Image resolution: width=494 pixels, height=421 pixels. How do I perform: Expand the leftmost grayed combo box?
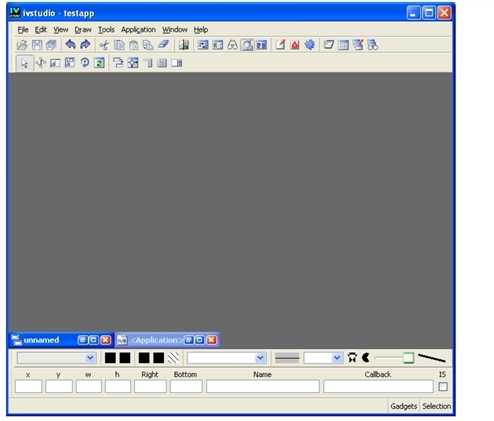[90, 358]
